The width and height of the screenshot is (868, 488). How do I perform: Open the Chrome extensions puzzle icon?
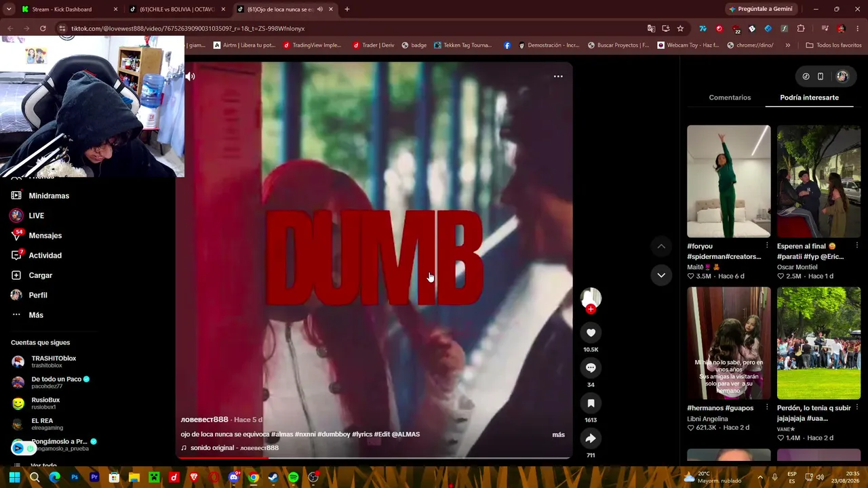(801, 28)
